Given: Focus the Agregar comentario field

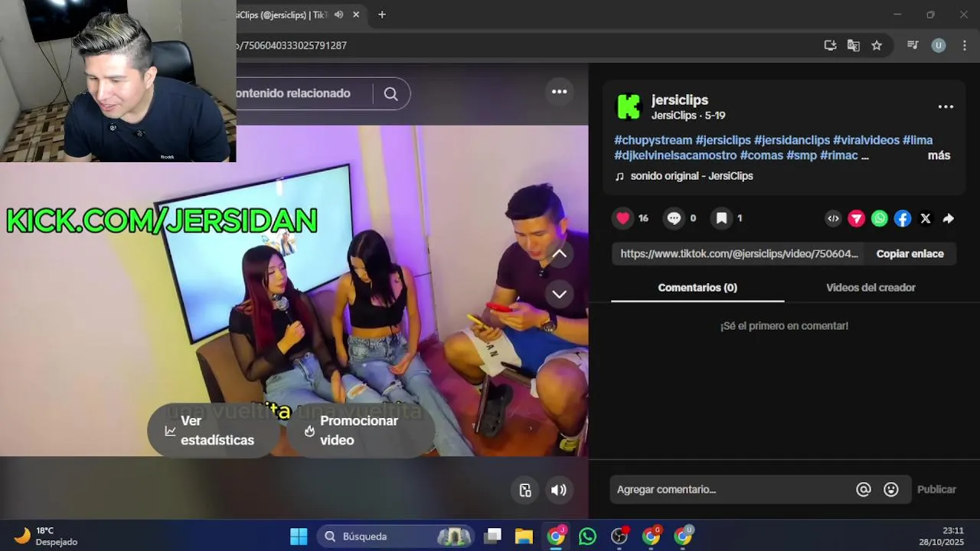Looking at the screenshot, I should 731,490.
